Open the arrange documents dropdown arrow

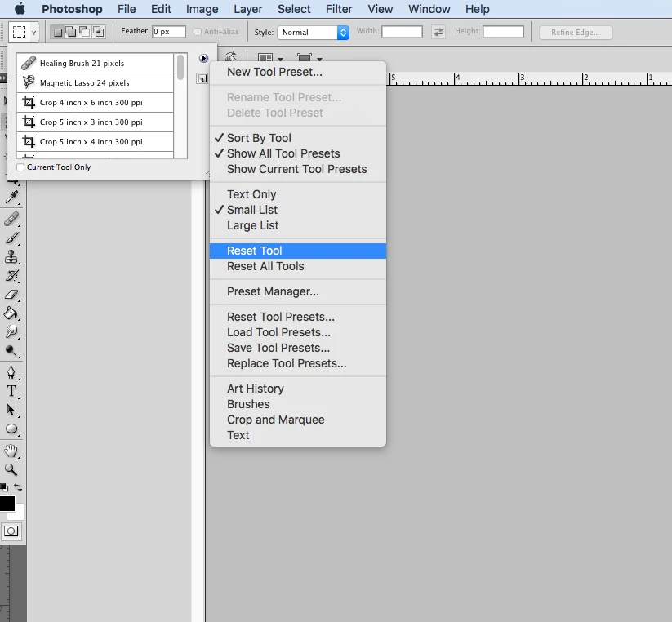[281, 59]
